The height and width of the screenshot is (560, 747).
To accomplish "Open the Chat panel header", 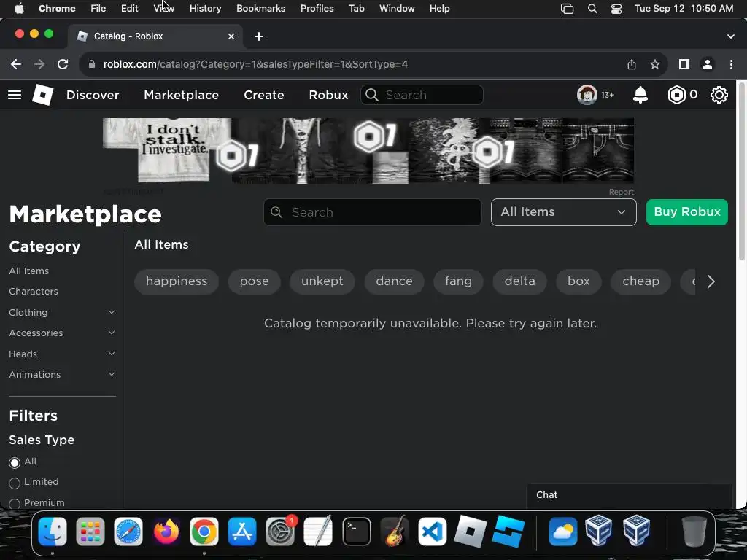I will 630,495.
